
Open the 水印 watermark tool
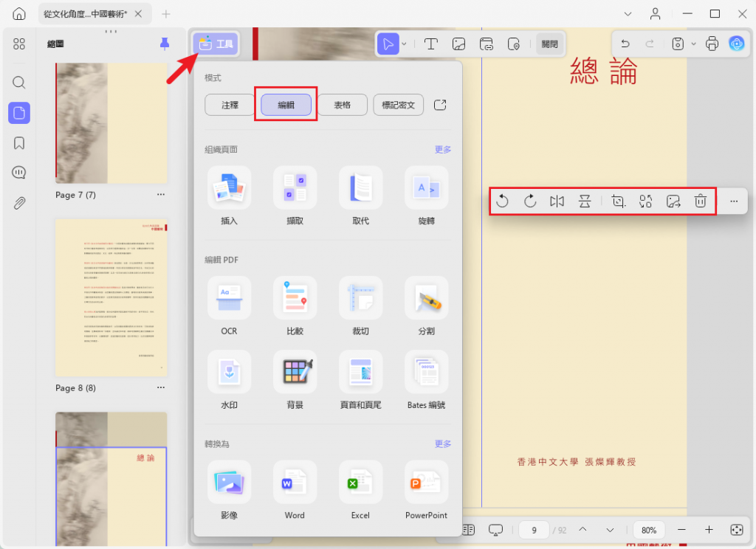229,372
